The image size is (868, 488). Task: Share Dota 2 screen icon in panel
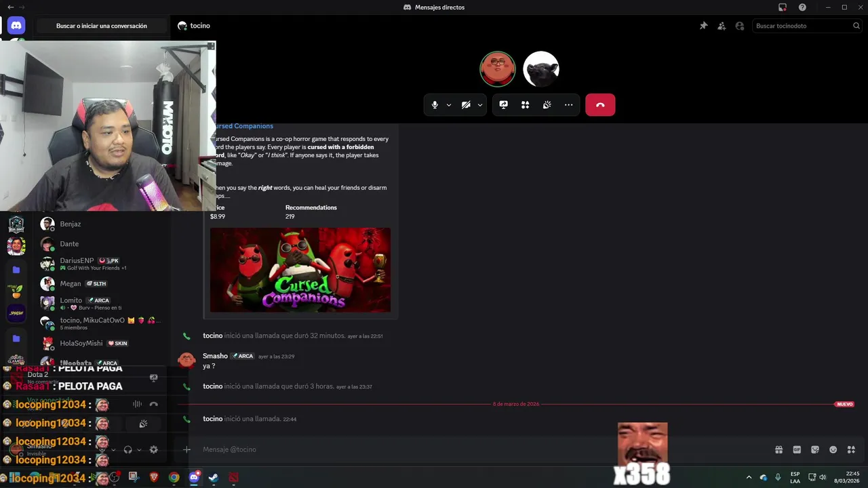[153, 378]
